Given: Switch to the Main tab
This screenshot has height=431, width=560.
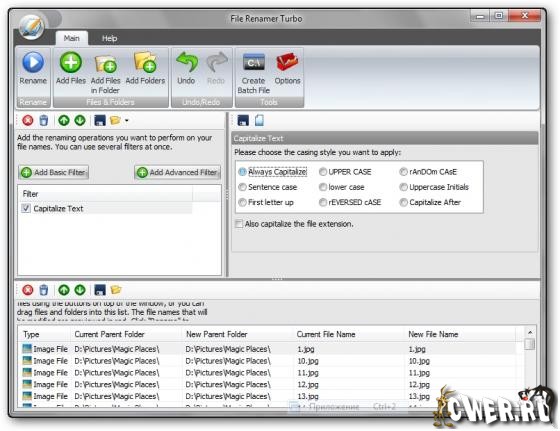Looking at the screenshot, I should point(71,38).
